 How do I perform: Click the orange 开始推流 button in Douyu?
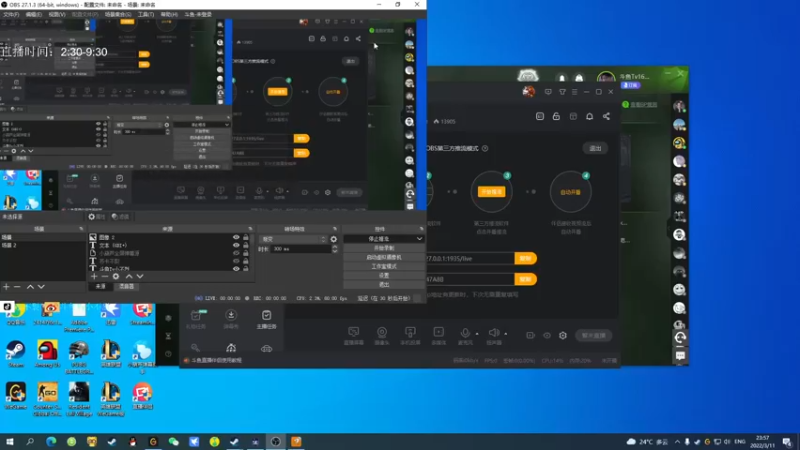point(491,192)
